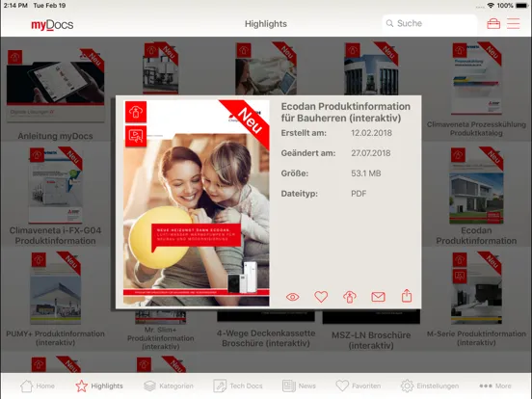Open Anleitung myDocs thumbnail
This screenshot has height=399, width=532.
point(56,86)
